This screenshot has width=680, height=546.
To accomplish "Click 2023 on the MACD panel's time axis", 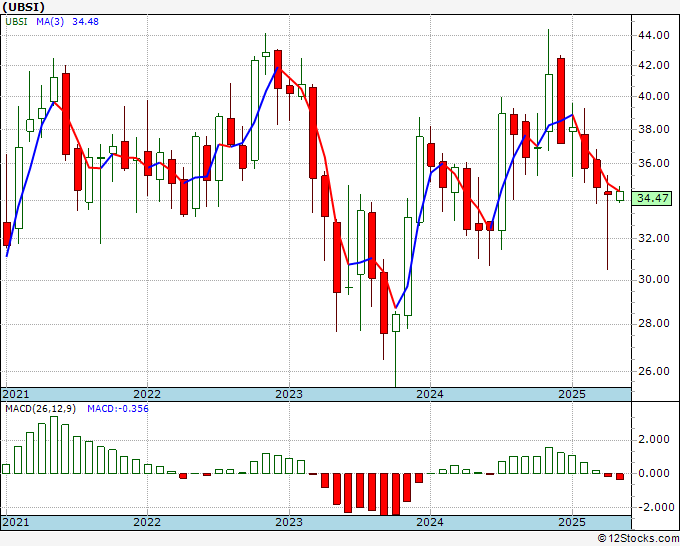I will [289, 522].
